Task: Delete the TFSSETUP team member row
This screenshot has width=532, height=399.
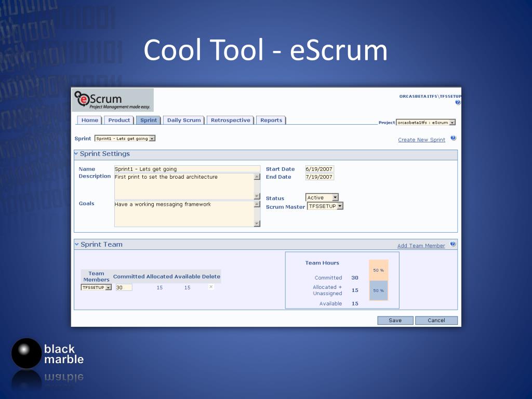Action: tap(211, 287)
